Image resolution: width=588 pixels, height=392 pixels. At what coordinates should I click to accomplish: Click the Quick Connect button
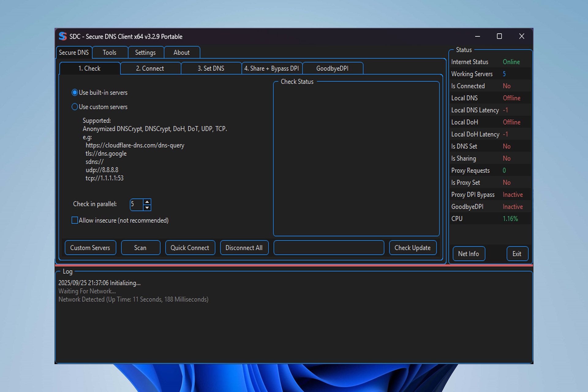pos(190,248)
